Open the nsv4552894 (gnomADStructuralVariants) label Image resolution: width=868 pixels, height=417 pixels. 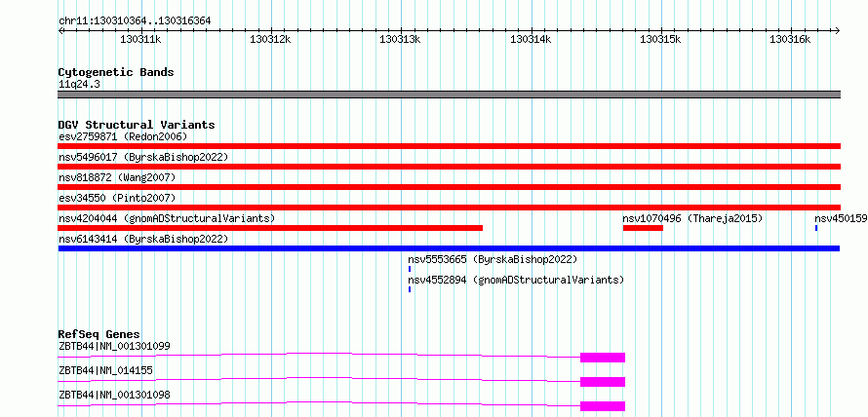(516, 280)
